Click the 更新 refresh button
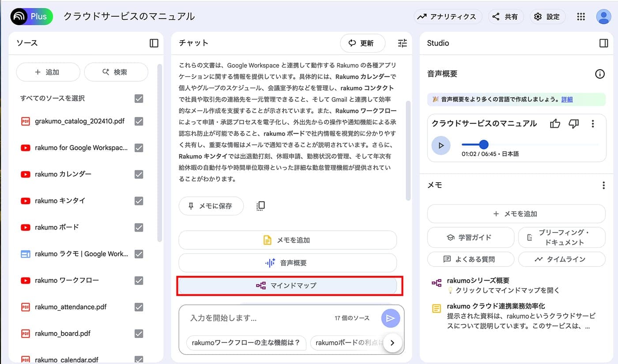 pyautogui.click(x=362, y=43)
